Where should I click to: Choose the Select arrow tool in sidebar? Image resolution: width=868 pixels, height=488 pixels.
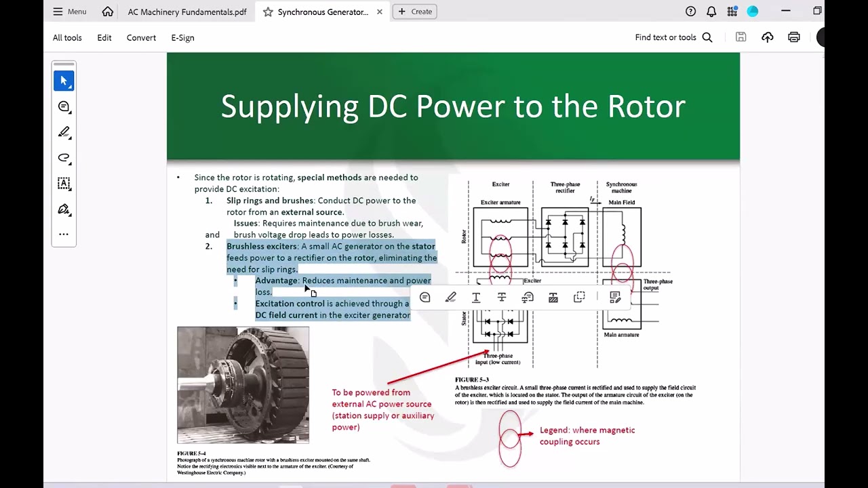coord(64,81)
